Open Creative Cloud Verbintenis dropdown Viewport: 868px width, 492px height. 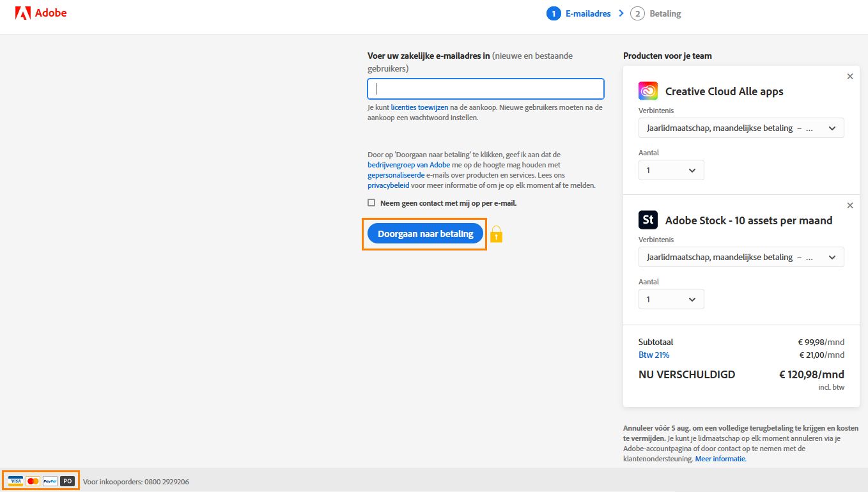click(x=741, y=128)
